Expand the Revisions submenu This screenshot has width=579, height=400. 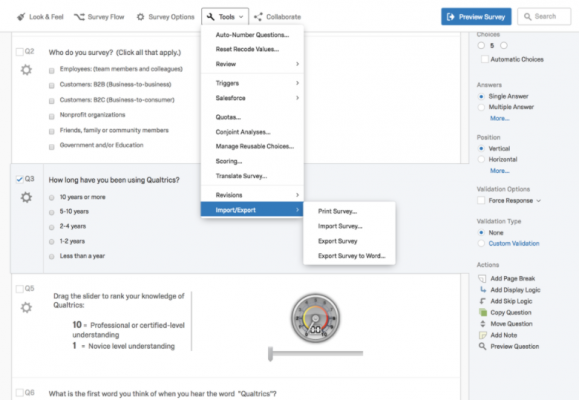coord(252,195)
